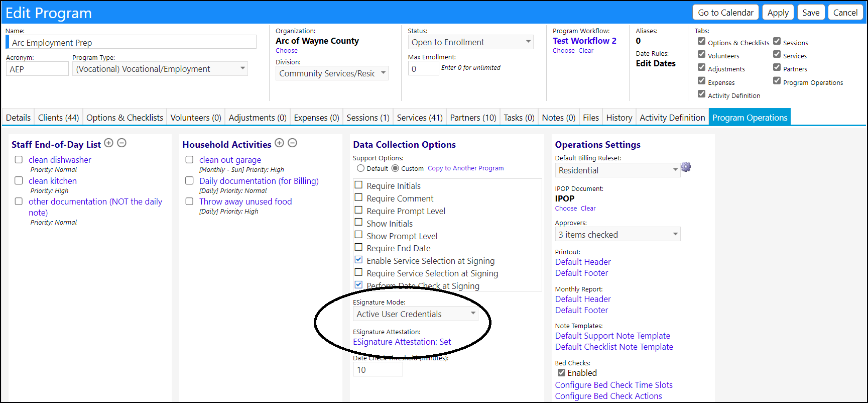Check the other documentation task
Viewport: 868px width, 403px height.
coord(19,201)
